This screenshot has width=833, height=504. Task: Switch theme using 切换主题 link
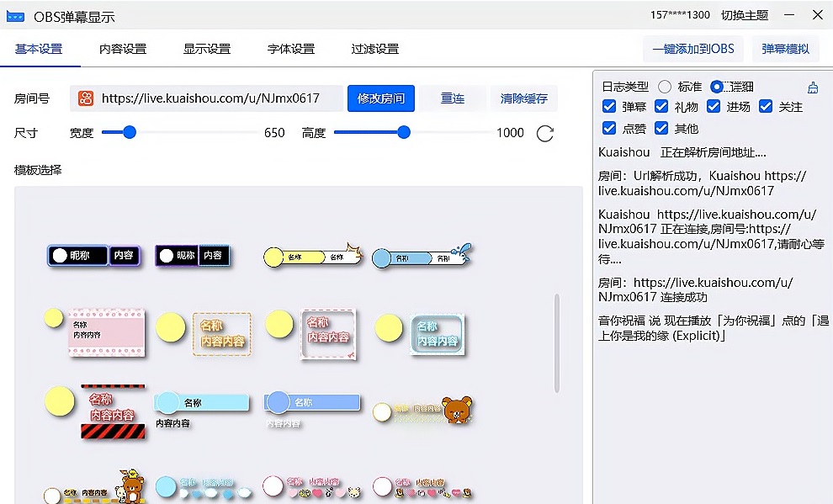(x=745, y=15)
